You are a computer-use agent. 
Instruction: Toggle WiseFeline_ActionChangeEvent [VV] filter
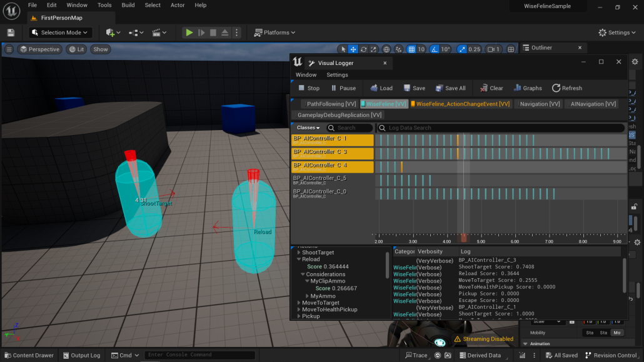tap(460, 104)
